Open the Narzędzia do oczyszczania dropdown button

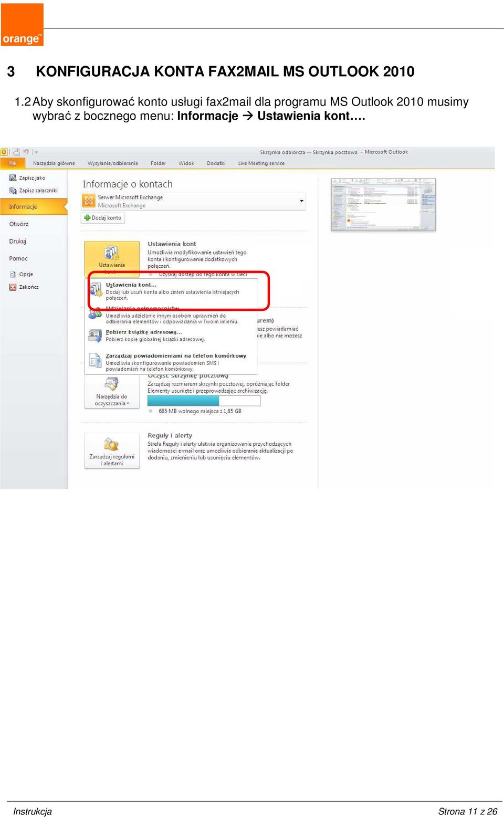point(112,392)
